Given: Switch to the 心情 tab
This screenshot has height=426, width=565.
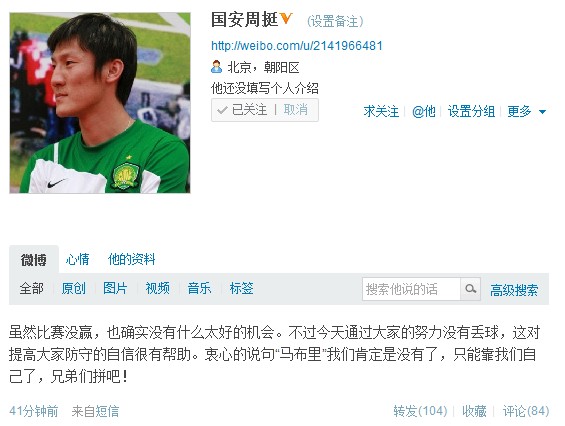Looking at the screenshot, I should tap(77, 259).
